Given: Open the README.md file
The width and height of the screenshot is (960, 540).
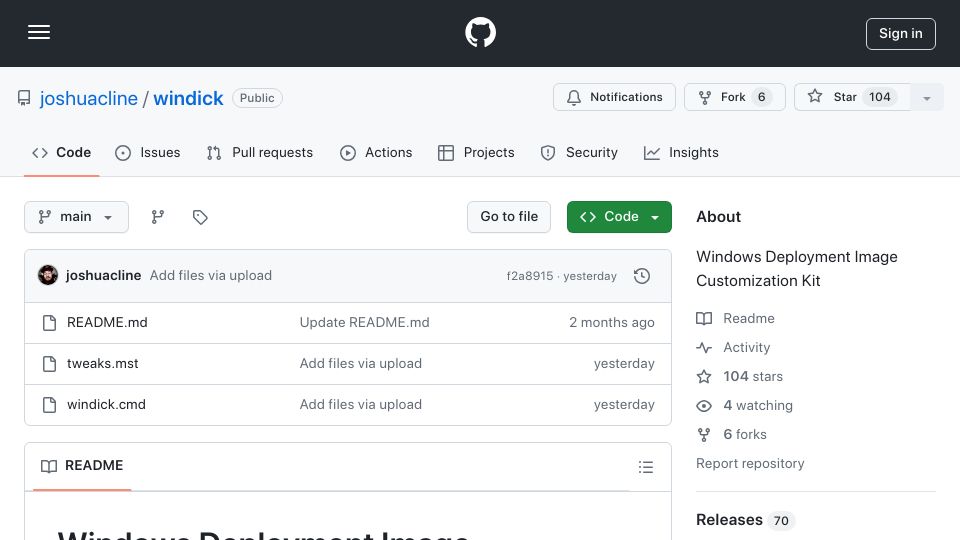Looking at the screenshot, I should (107, 323).
